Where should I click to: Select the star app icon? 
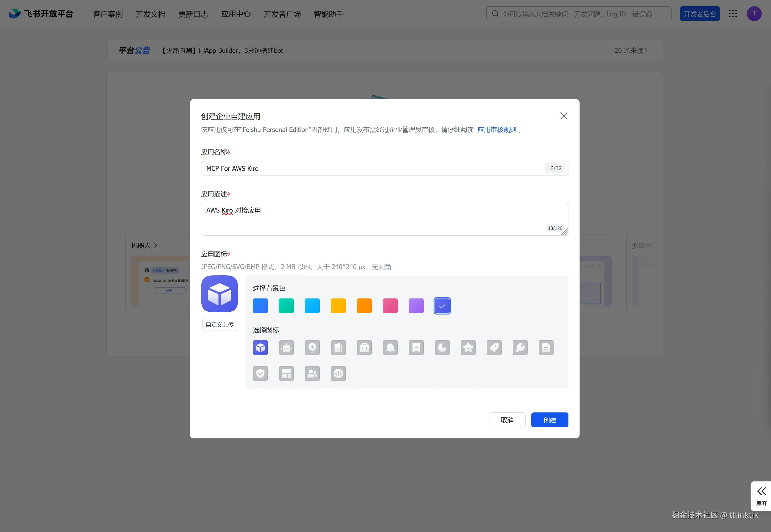click(468, 348)
